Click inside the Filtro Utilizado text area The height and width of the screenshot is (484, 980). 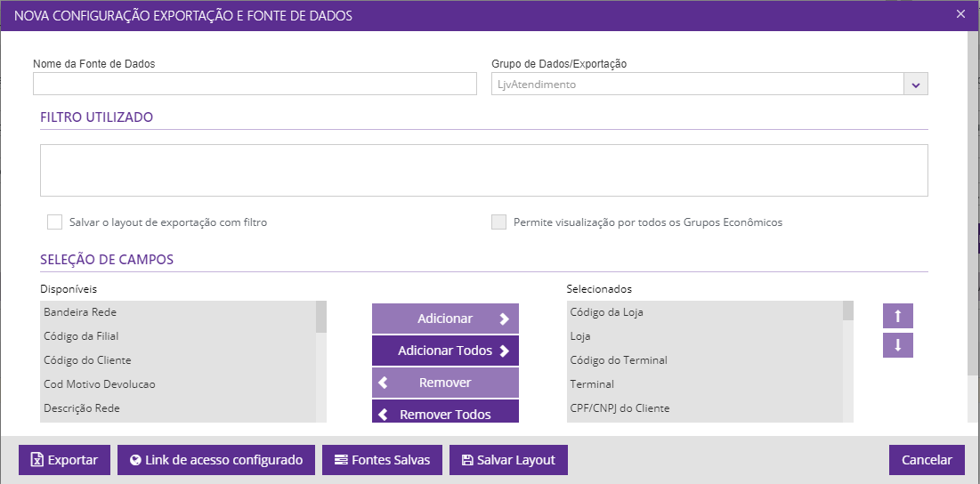(x=483, y=170)
